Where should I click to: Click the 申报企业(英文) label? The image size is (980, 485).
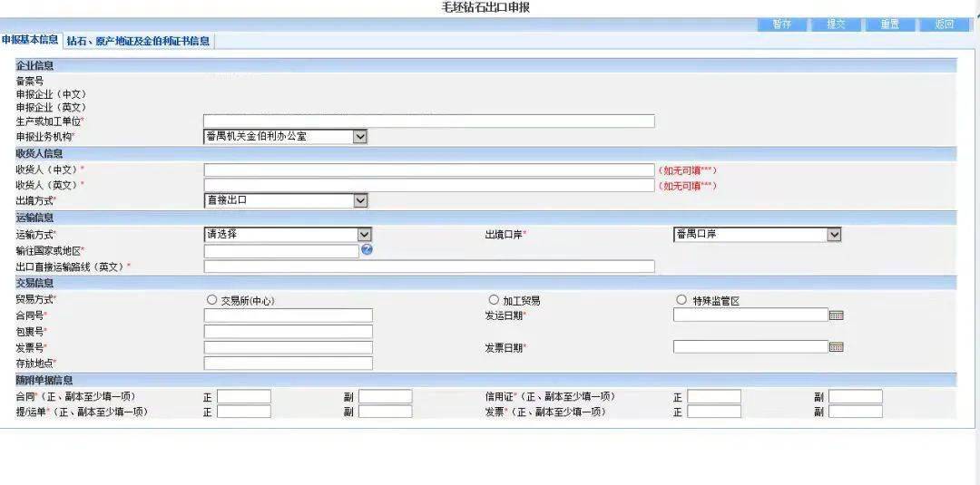click(51, 107)
